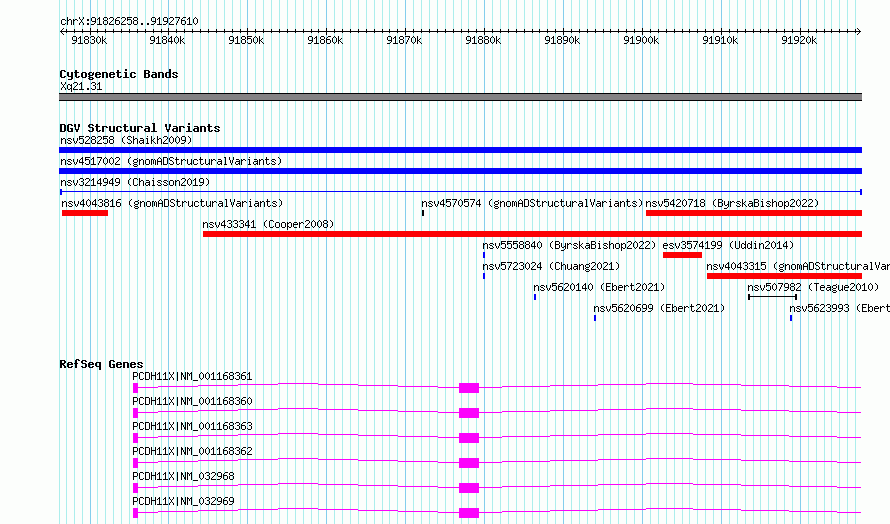Viewport: 890px width, 524px height.
Task: Select the nsv5620699 blue marker tick
Action: 595,318
